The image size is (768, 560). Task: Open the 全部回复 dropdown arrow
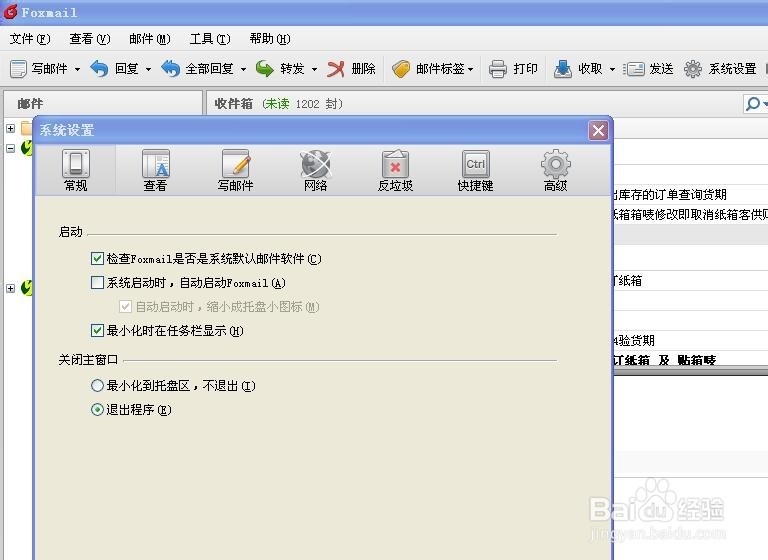pos(243,70)
